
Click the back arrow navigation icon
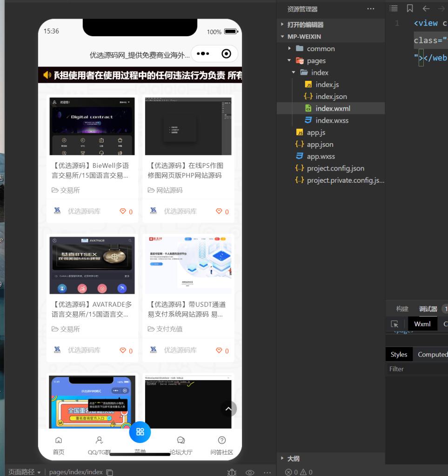pyautogui.click(x=426, y=8)
